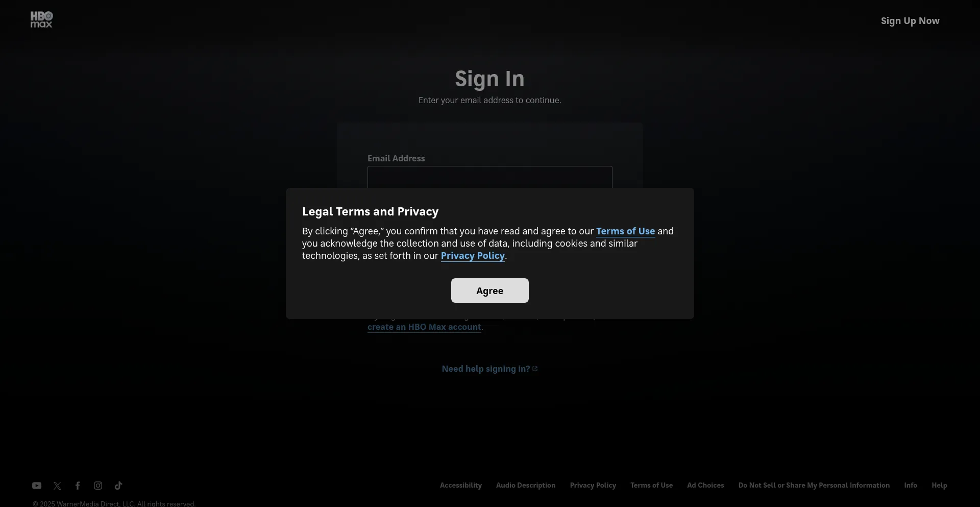Open footer Accessibility link
Image resolution: width=980 pixels, height=507 pixels.
pyautogui.click(x=461, y=486)
